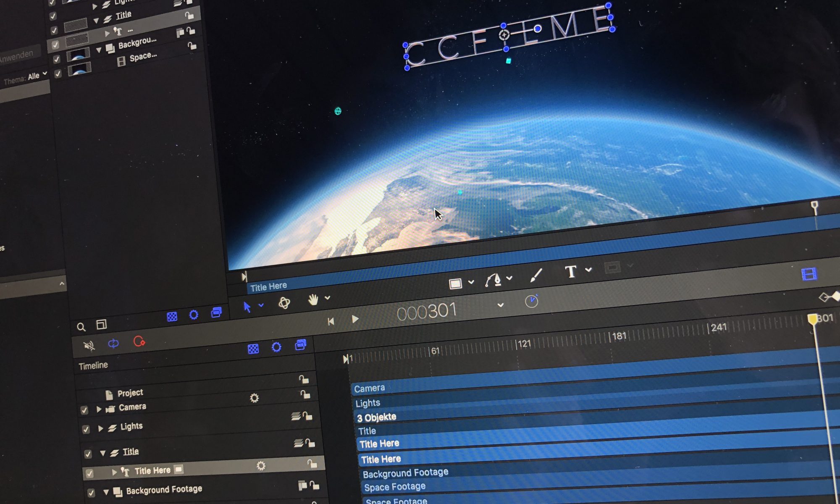The width and height of the screenshot is (840, 504).
Task: Uncheck the Lights layer checkbox
Action: pos(86,430)
